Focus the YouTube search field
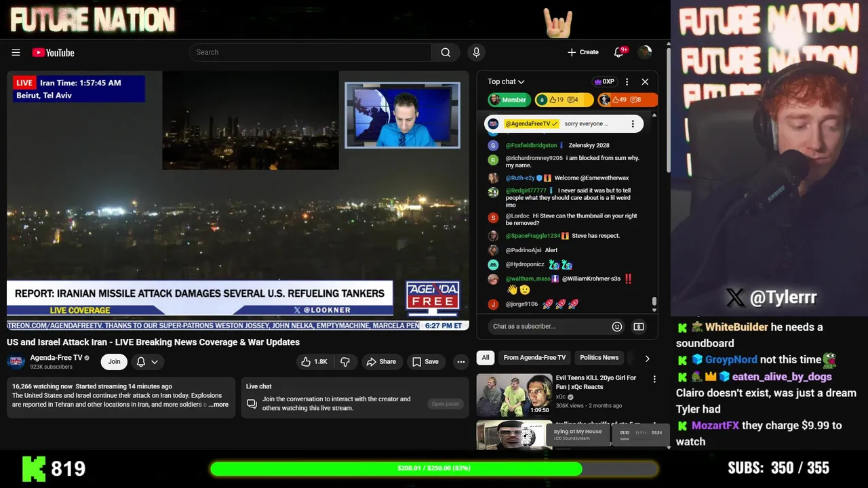Viewport: 868px width, 488px height. [311, 52]
